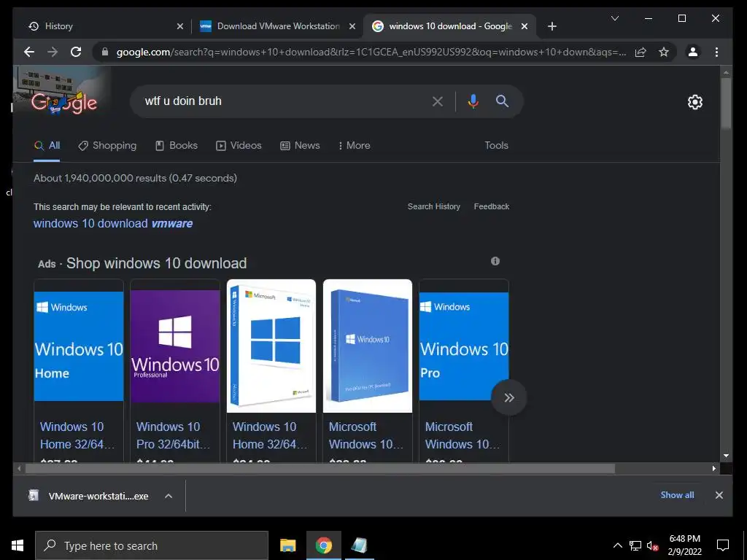
Task: Click results count text About 1,940,000,000 results
Action: tap(135, 178)
